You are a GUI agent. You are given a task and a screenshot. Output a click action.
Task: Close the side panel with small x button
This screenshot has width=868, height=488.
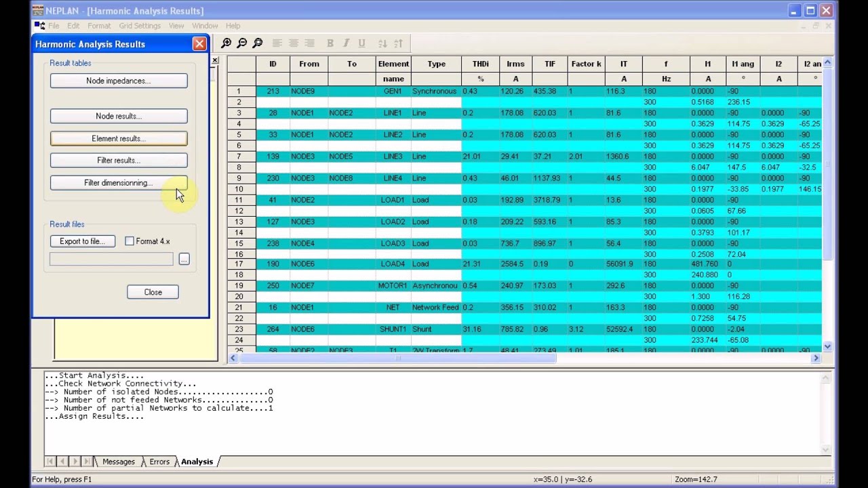(x=215, y=60)
